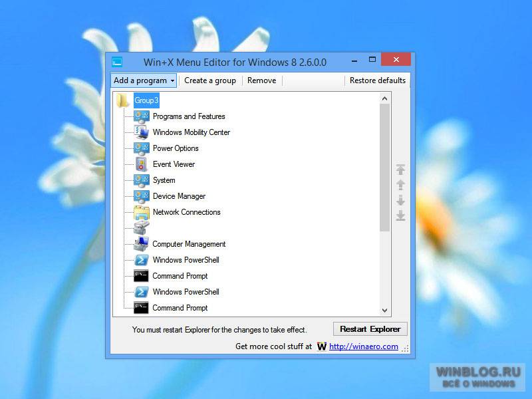Click the vertical scrollbar thumb
This screenshot has width=532, height=399.
coord(384,168)
